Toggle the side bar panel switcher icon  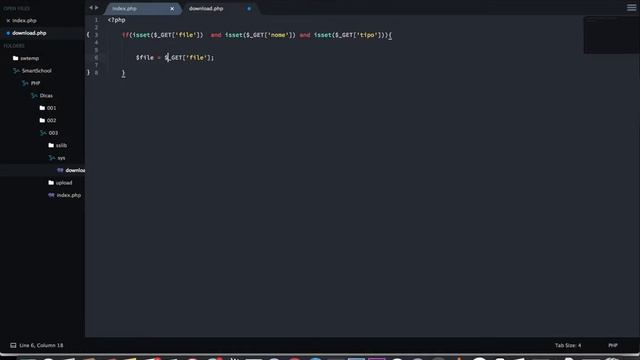point(13,345)
